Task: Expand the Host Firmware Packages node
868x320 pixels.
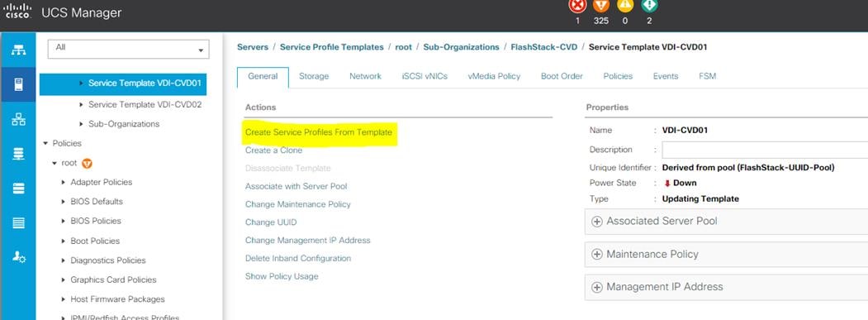Action: (64, 299)
